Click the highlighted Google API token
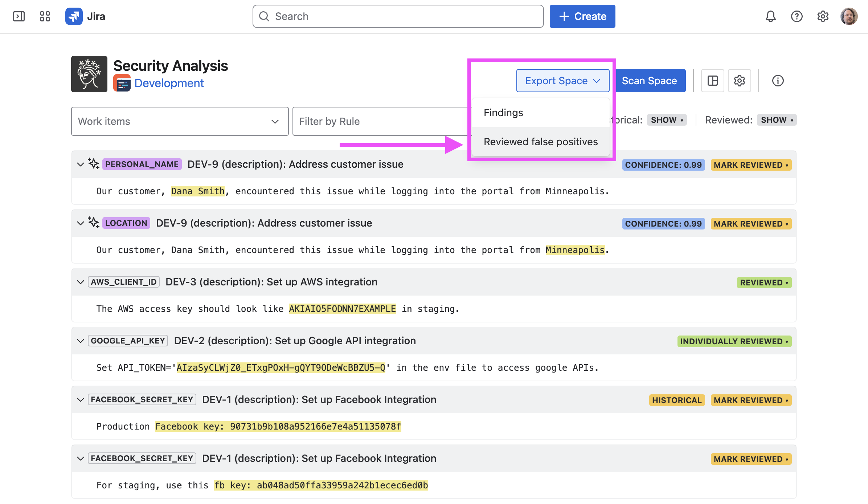The image size is (868, 504). pyautogui.click(x=281, y=367)
